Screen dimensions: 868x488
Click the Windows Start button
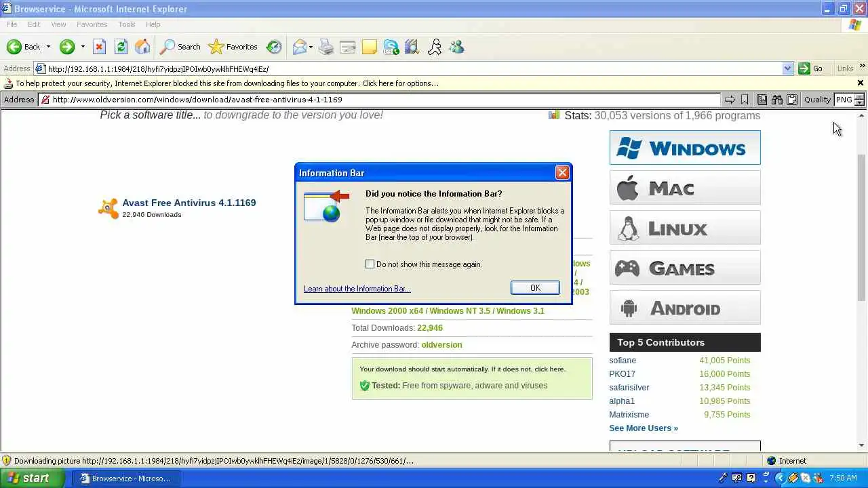[33, 478]
